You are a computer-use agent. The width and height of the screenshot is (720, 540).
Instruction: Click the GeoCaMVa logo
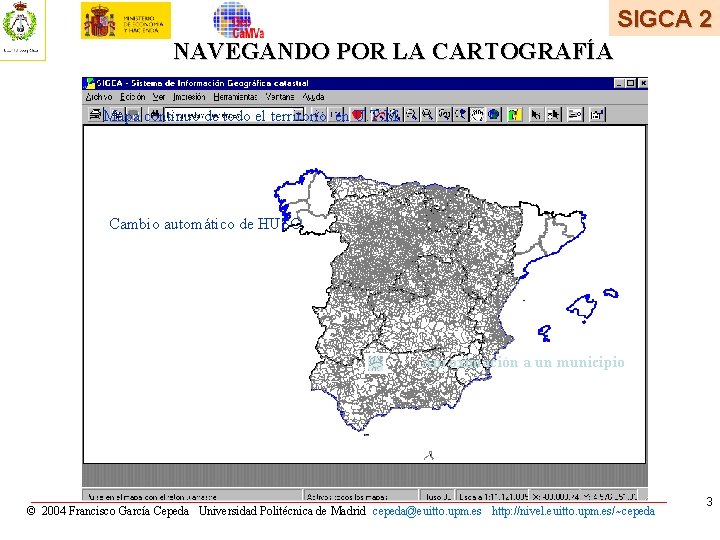(238, 21)
